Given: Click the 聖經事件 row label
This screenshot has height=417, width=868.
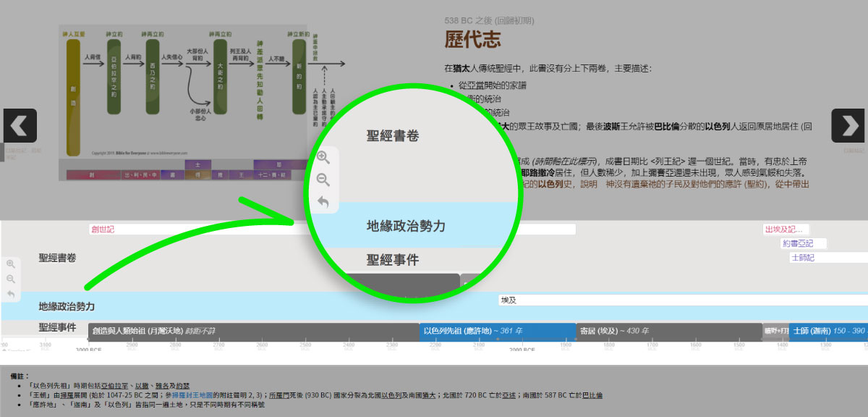Looking at the screenshot, I should [x=58, y=328].
